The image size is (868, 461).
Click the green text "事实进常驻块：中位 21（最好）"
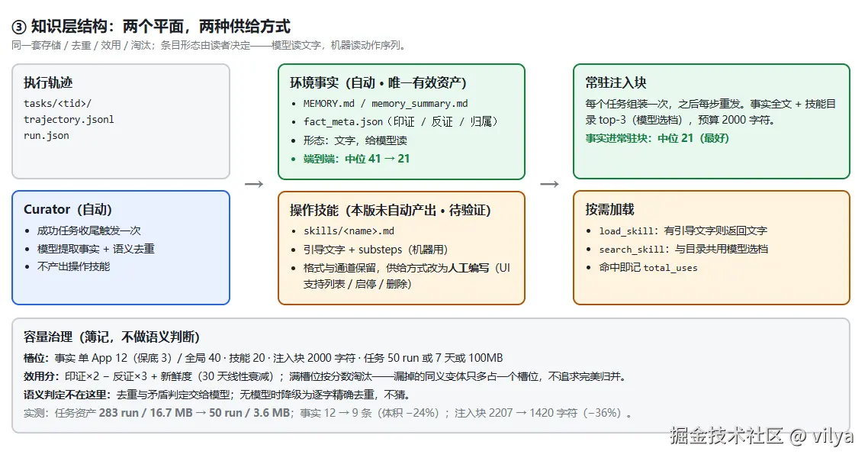pyautogui.click(x=657, y=138)
